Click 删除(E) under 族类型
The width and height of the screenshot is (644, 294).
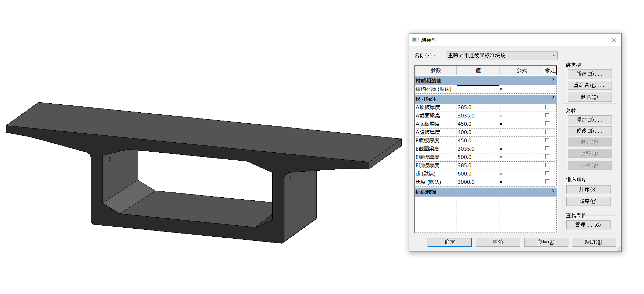point(589,97)
